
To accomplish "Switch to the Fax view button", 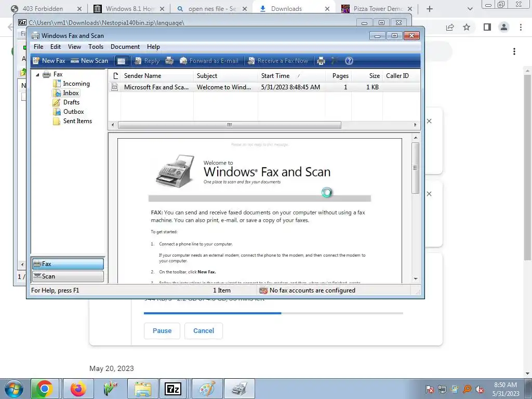I will click(x=68, y=264).
